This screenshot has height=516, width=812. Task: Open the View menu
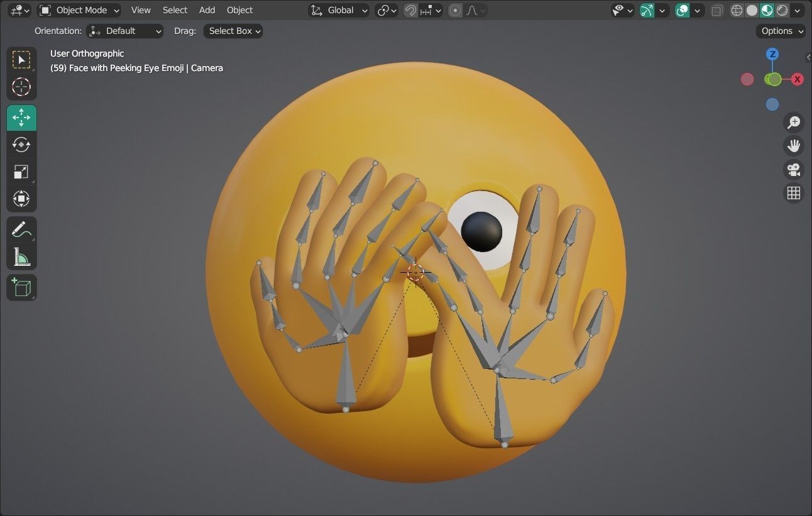(x=141, y=10)
